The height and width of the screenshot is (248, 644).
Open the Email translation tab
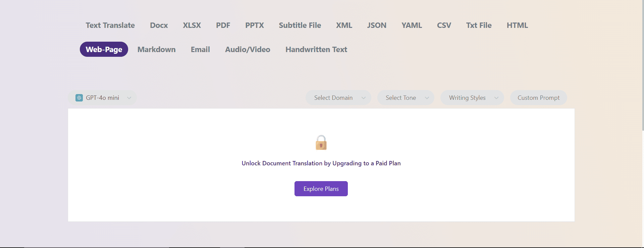tap(200, 49)
